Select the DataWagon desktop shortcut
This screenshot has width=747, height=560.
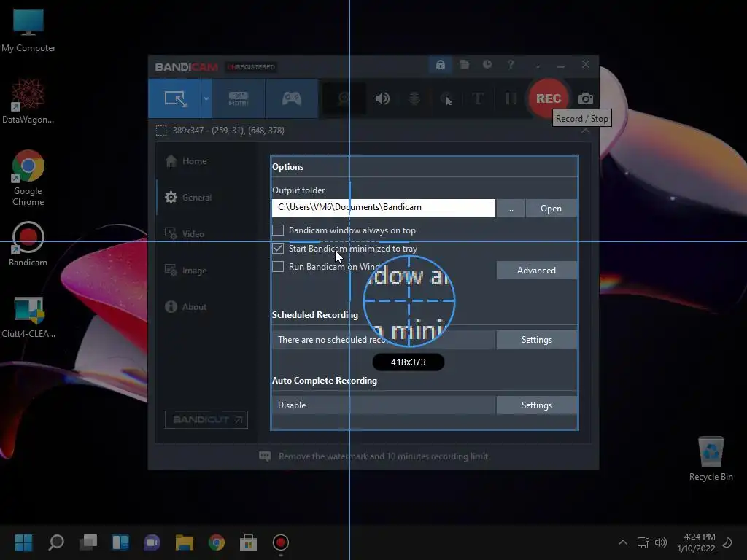tap(28, 101)
